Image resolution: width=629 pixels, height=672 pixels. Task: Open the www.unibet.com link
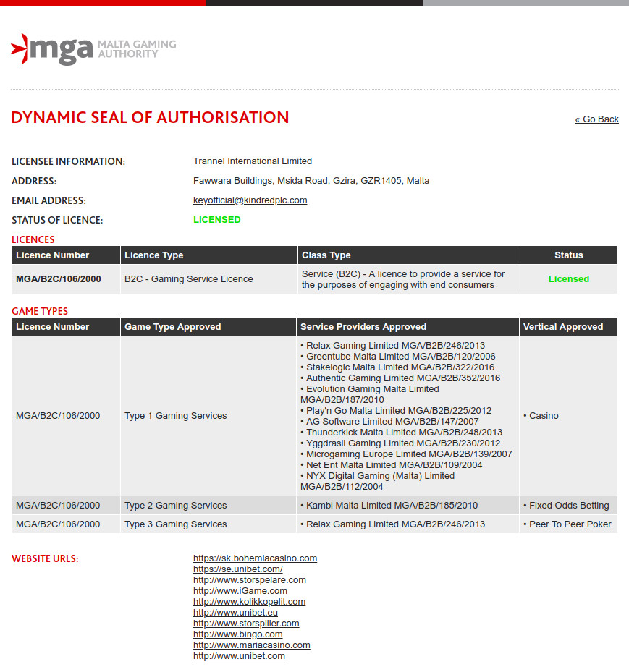239,655
